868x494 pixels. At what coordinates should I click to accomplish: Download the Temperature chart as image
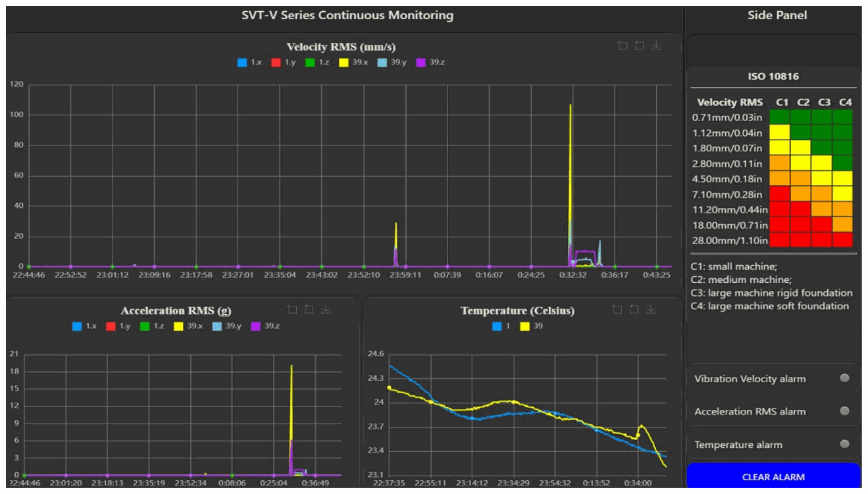(651, 310)
